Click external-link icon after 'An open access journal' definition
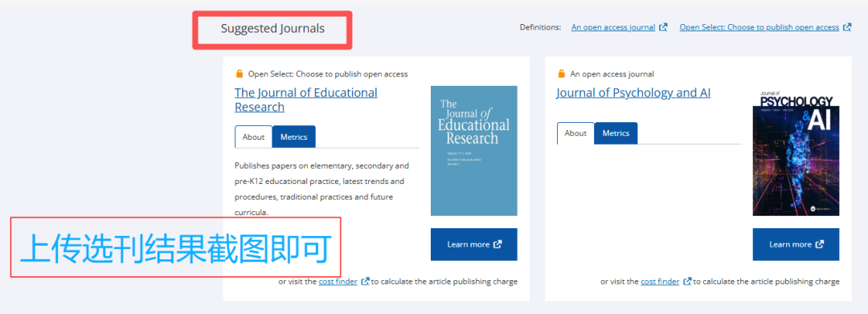The image size is (868, 314). 663,27
